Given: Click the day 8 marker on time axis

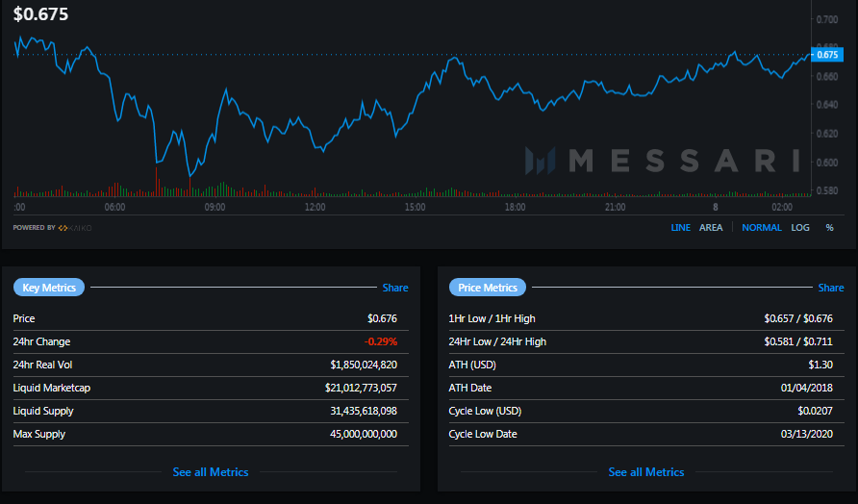Looking at the screenshot, I should click(716, 207).
